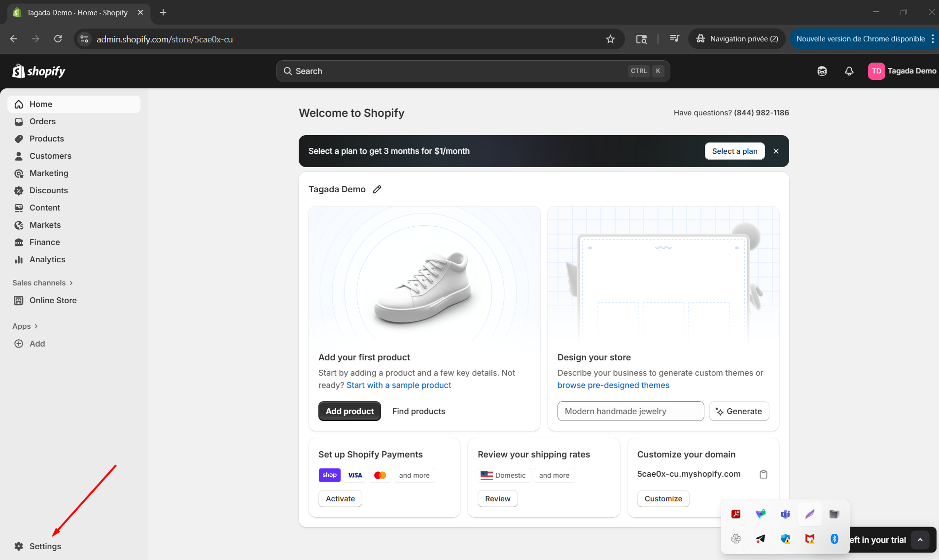The height and width of the screenshot is (560, 939).
Task: Open the Telegram tray icon
Action: 761,539
